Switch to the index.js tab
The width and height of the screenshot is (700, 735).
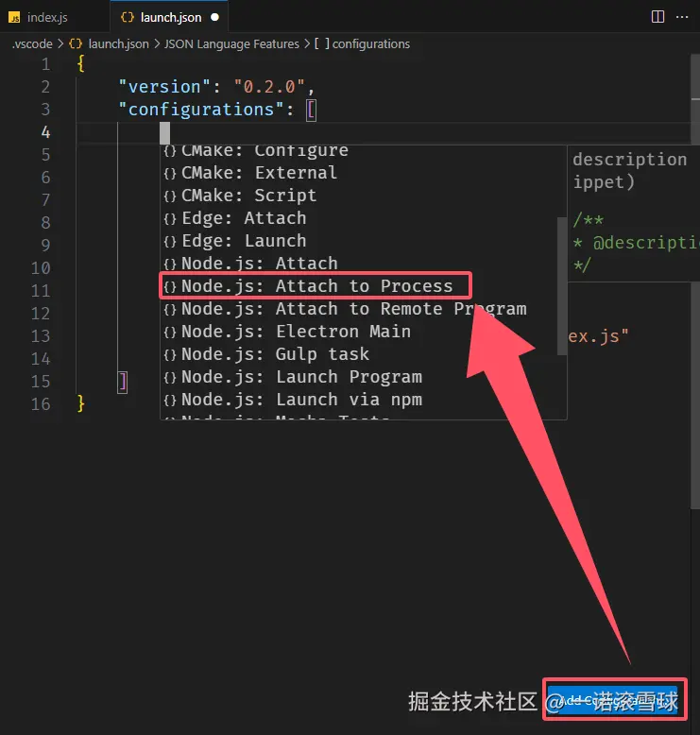(47, 17)
